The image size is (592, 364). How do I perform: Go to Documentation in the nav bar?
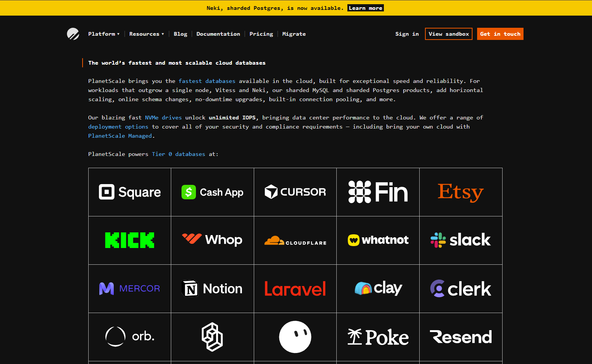click(218, 34)
